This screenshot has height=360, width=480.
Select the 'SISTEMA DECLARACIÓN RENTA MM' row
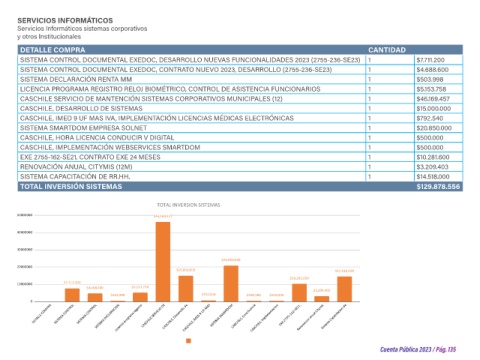tap(240, 79)
